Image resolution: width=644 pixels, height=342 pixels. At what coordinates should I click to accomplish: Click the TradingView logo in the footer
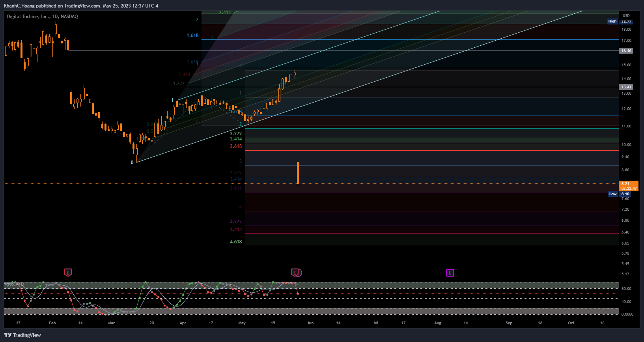pyautogui.click(x=22, y=335)
